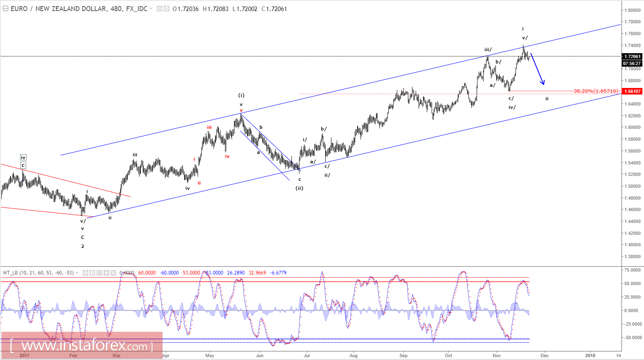Click the May time axis label
Screen dimensions: 644x360
point(210,355)
